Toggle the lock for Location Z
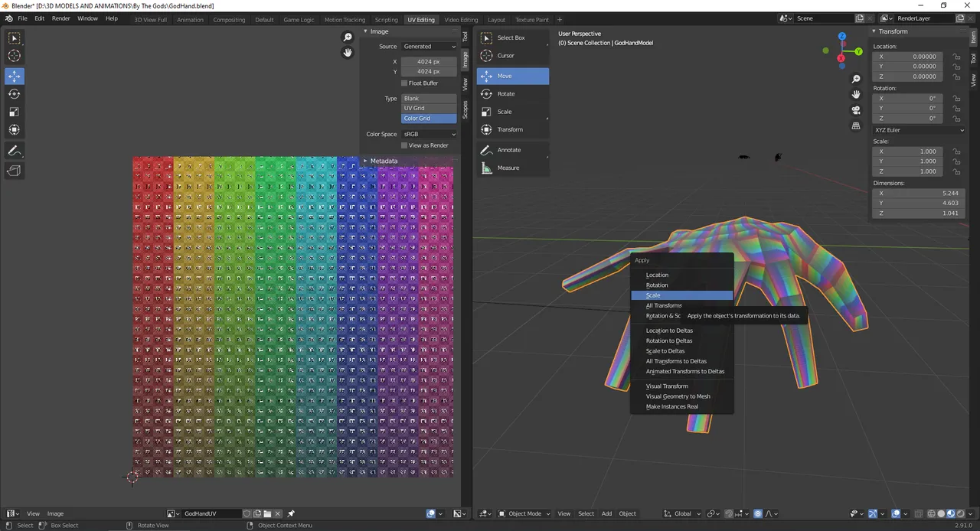 [956, 77]
